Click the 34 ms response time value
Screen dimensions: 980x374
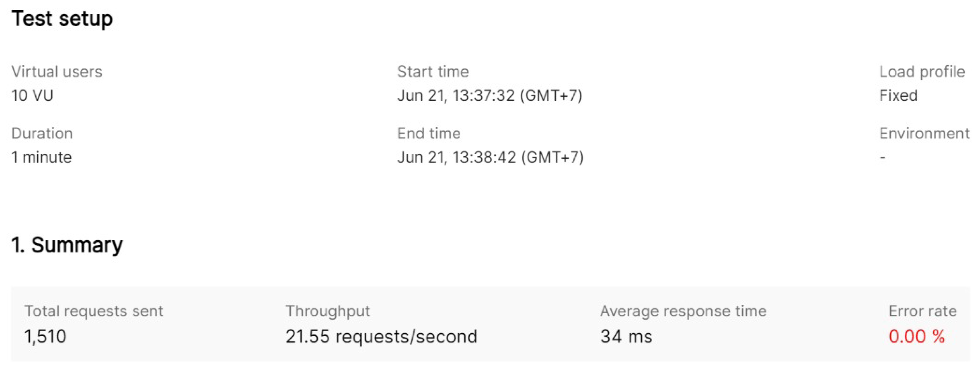[x=626, y=336]
